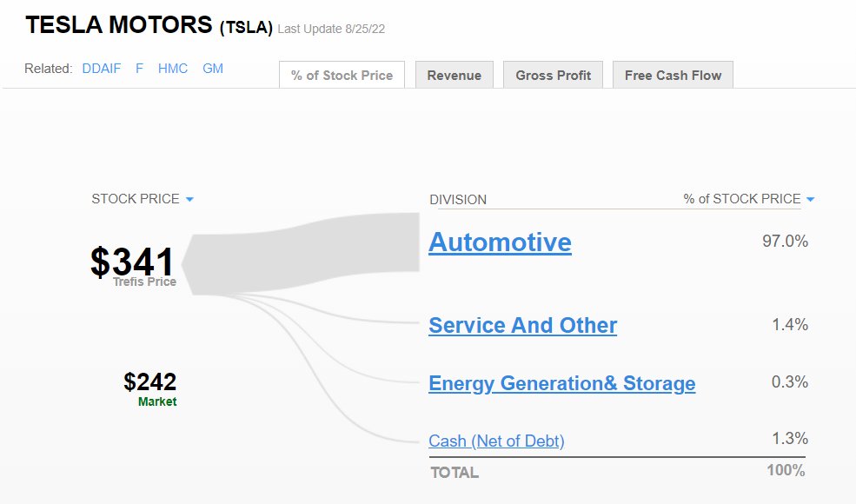Viewport: 856px width, 504px height.
Task: Switch to the Free Cash Flow tab
Action: point(673,75)
